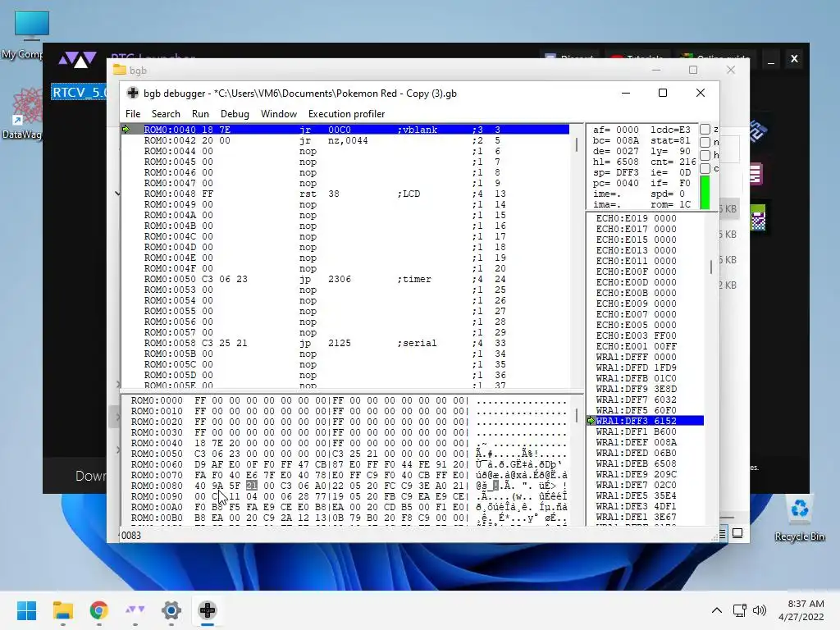
Task: Click the af= 0000 register value
Action: pos(616,130)
